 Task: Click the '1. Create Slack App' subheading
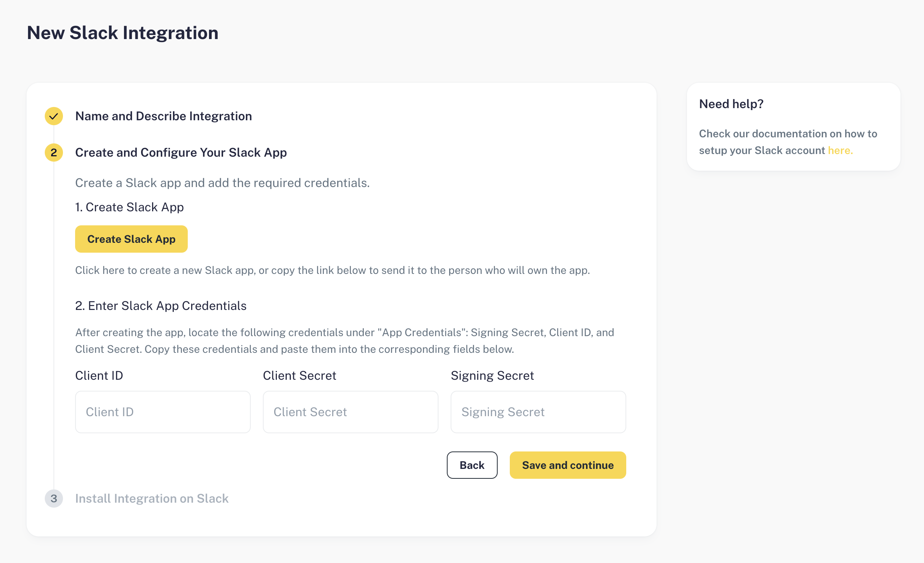[129, 207]
